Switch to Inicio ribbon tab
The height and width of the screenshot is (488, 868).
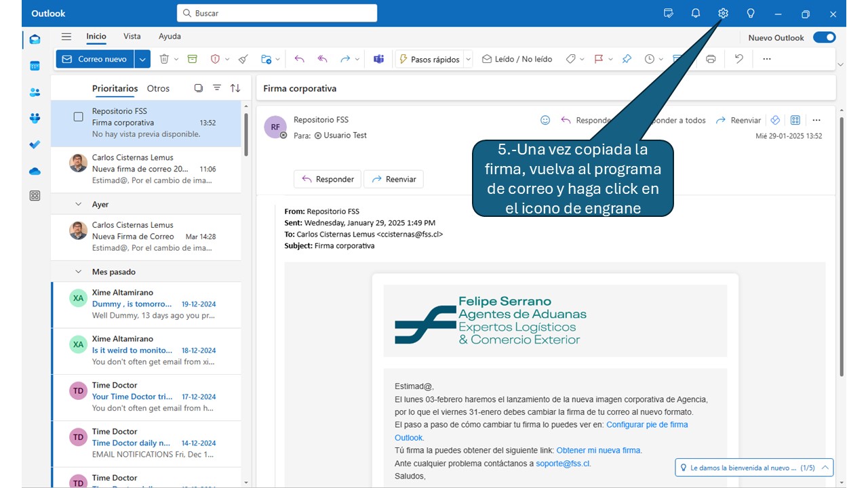tap(96, 37)
